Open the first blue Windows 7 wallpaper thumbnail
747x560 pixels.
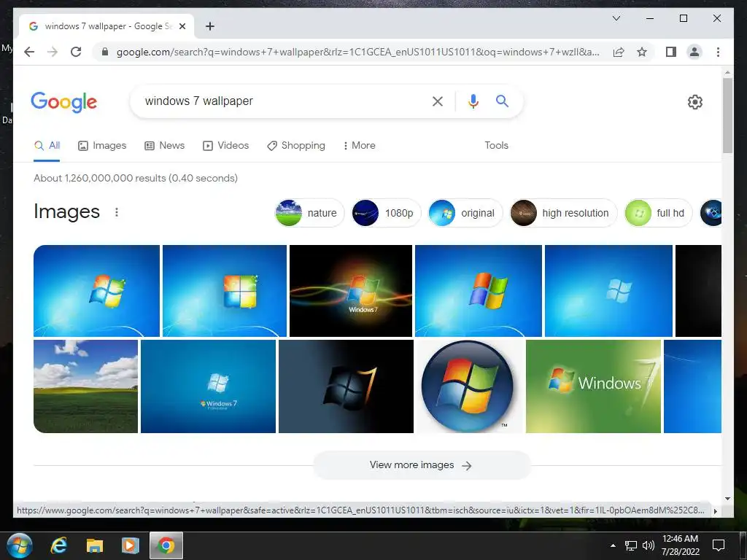[x=97, y=291]
